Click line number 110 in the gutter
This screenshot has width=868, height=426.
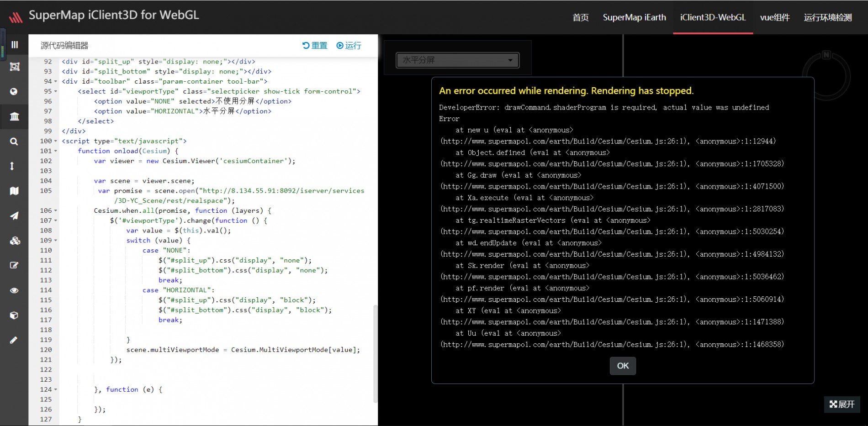pos(46,250)
